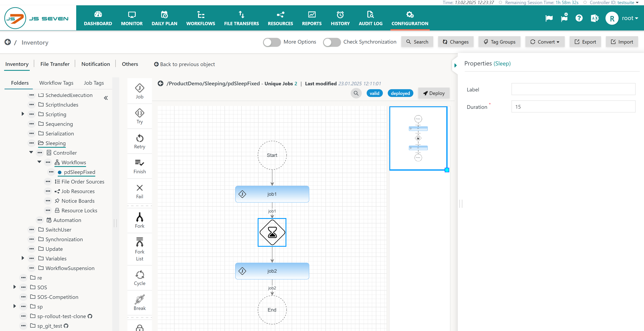Click the workflow zoom search magnifier icon
644x331 pixels.
(356, 93)
